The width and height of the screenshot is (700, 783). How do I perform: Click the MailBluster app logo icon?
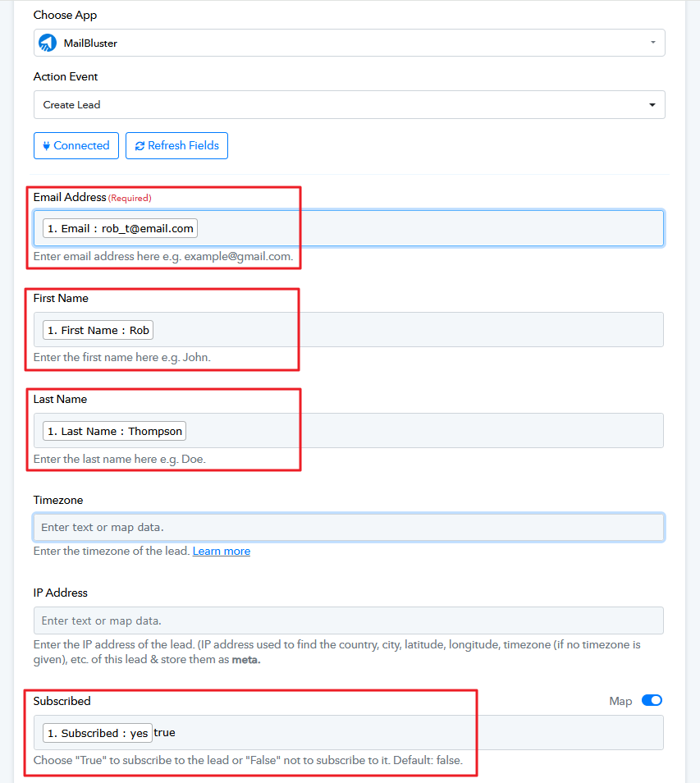coord(48,43)
